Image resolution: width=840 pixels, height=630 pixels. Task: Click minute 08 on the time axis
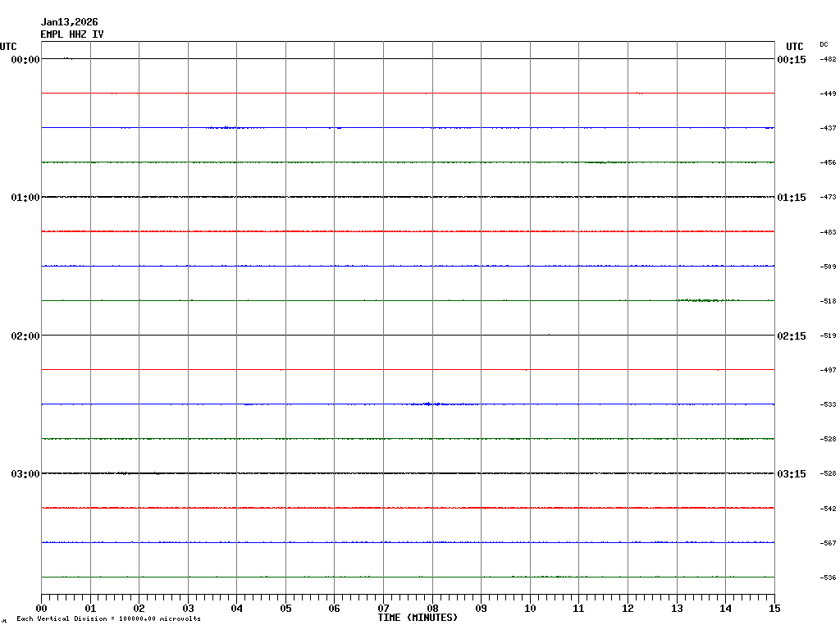(432, 609)
